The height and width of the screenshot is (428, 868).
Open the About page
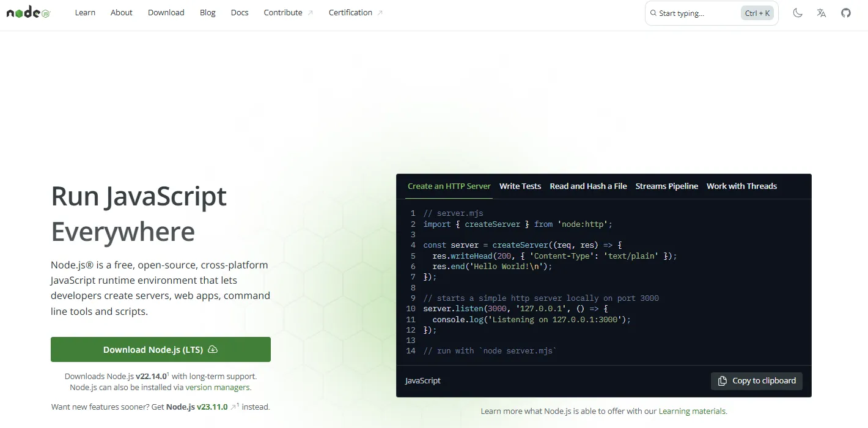tap(122, 12)
